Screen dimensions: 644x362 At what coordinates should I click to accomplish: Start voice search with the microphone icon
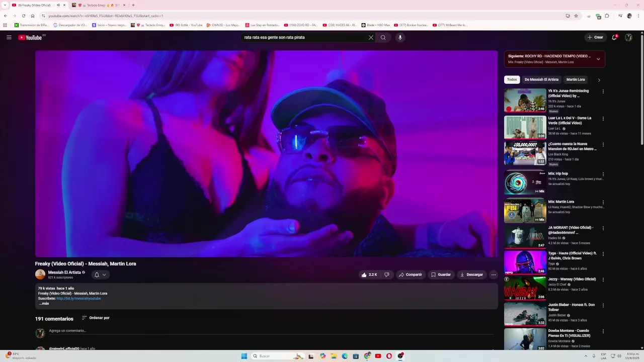(x=400, y=37)
